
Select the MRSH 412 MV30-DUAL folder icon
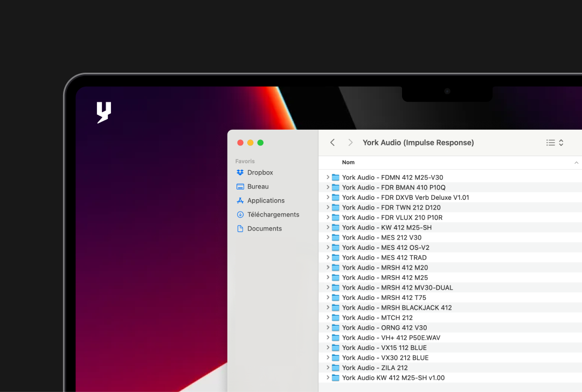click(x=336, y=288)
